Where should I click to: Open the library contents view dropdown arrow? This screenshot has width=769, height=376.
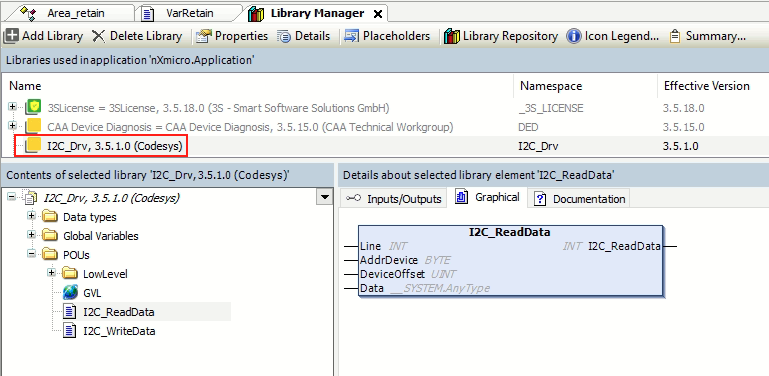[x=324, y=198]
